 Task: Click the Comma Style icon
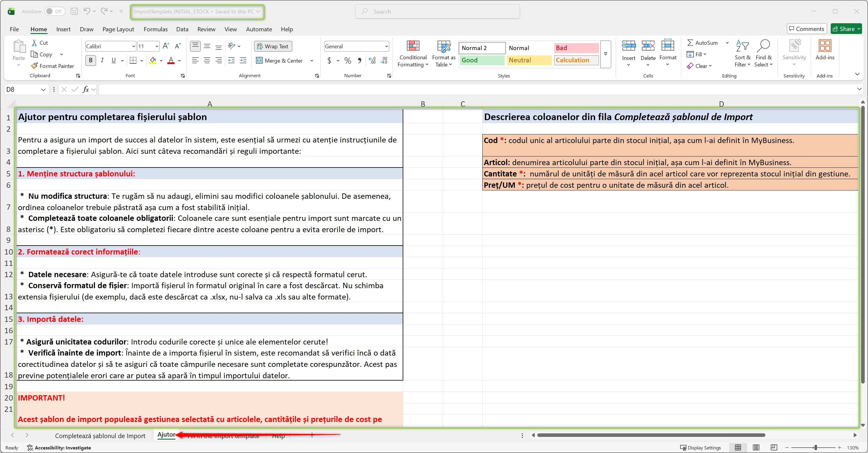(x=359, y=60)
